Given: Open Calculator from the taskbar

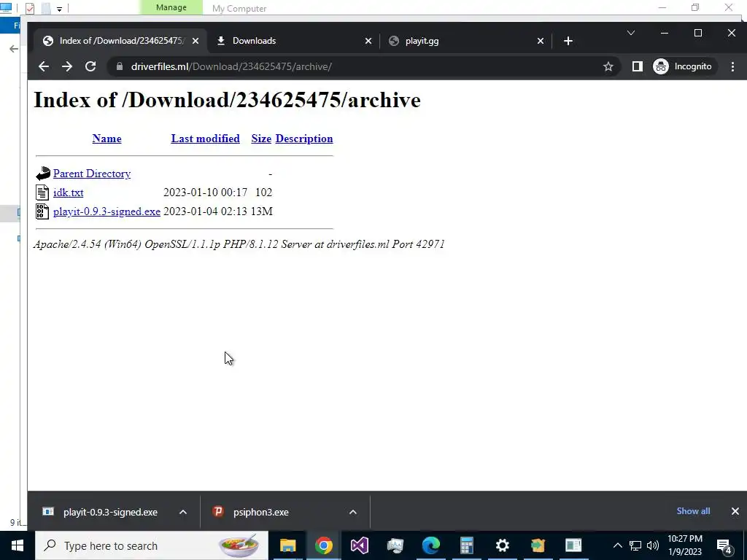Looking at the screenshot, I should coord(466,545).
